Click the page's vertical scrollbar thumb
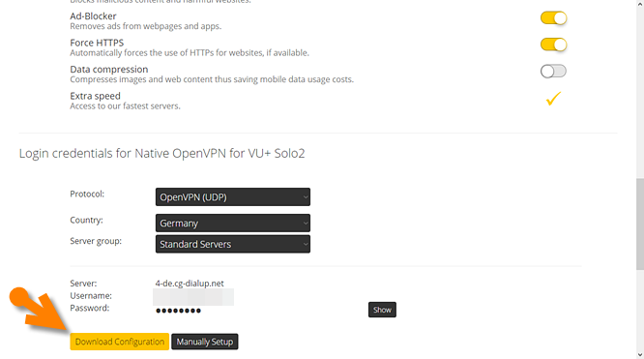Viewport: 644px width, 359px height. (x=640, y=224)
